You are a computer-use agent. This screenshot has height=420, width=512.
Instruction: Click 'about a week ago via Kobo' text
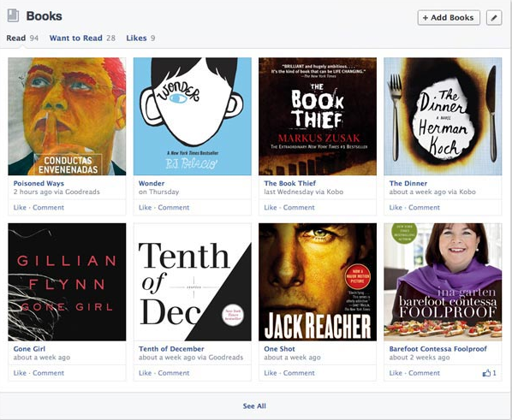tap(432, 192)
